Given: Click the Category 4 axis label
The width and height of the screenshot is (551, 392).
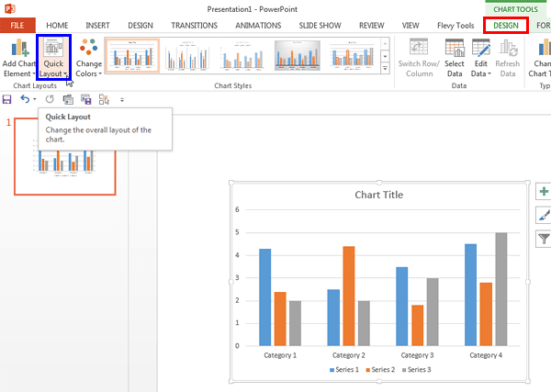Looking at the screenshot, I should 486,355.
